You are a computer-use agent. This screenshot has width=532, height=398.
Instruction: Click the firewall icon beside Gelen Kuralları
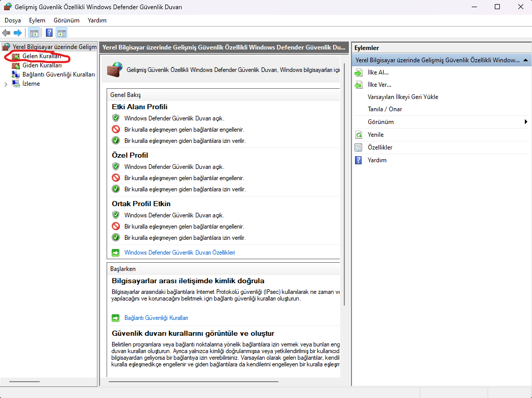click(16, 56)
